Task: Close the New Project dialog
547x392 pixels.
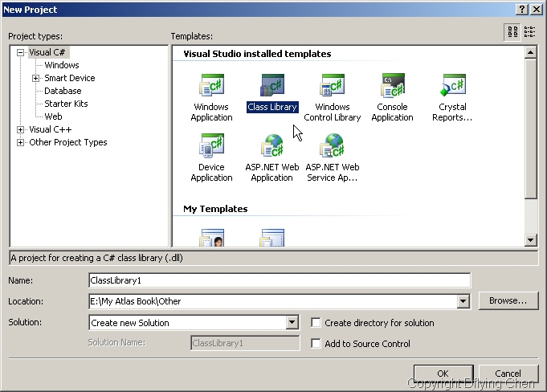Action: click(537, 10)
